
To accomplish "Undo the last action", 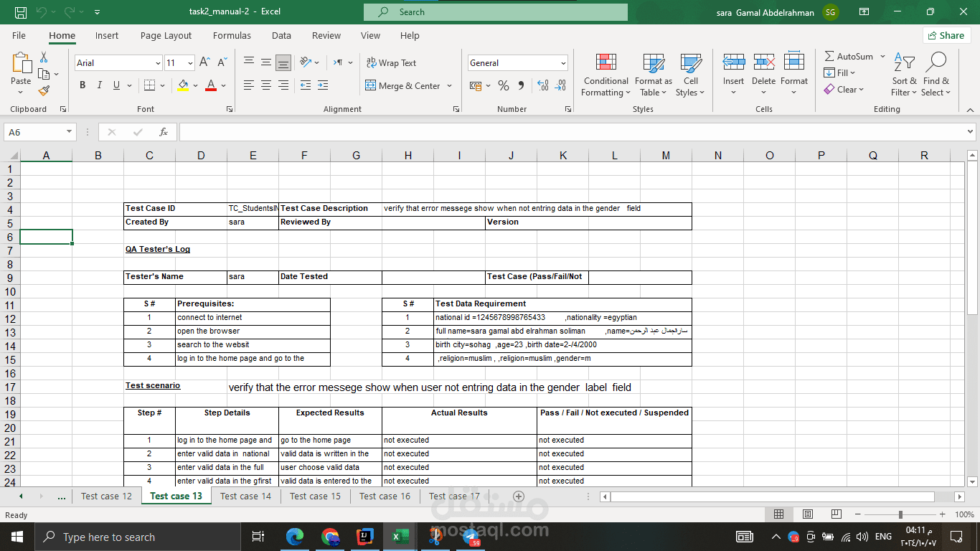I will pos(41,12).
